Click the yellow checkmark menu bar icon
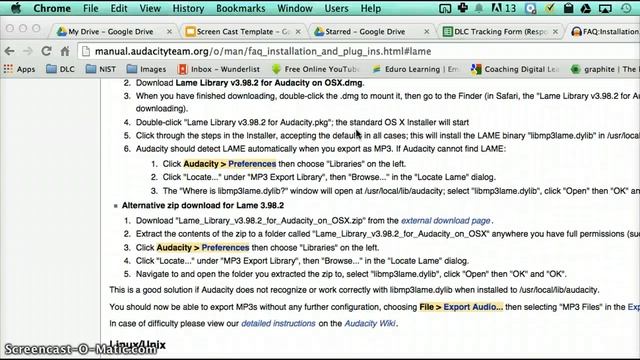The image size is (640, 360). (x=550, y=8)
